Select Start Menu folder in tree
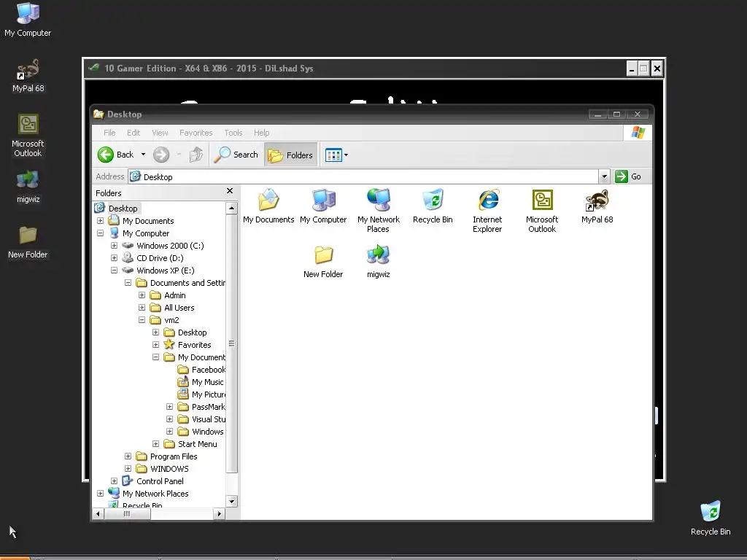Image resolution: width=747 pixels, height=560 pixels. pyautogui.click(x=197, y=444)
